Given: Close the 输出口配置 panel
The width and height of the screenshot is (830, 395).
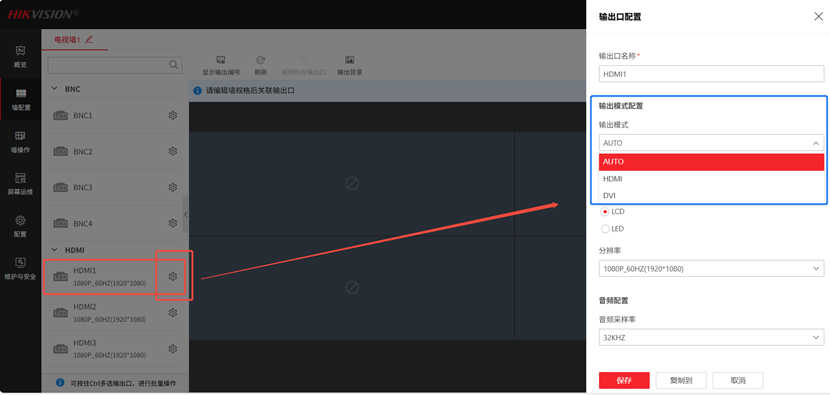Looking at the screenshot, I should coord(818,16).
